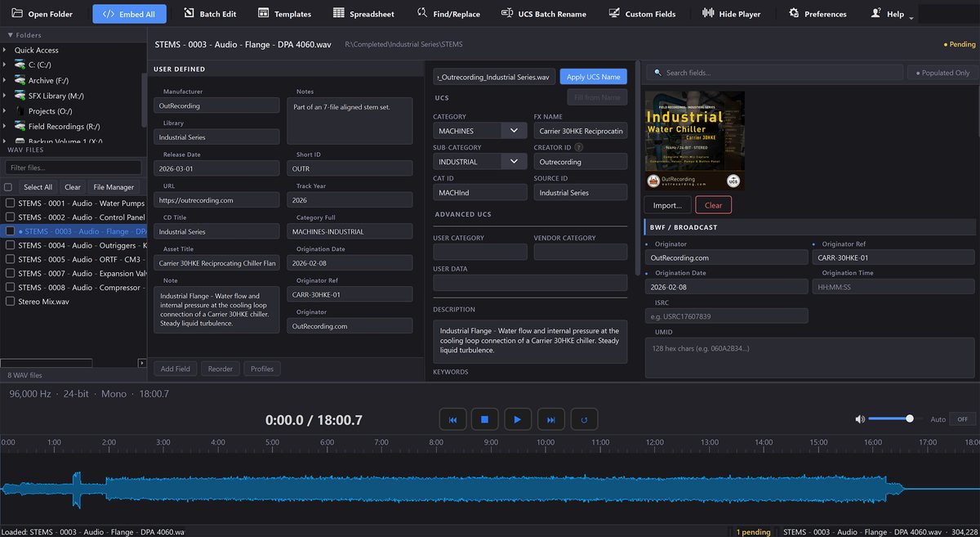Image resolution: width=980 pixels, height=537 pixels.
Task: Expand the Projects (O:/) node
Action: tap(4, 111)
